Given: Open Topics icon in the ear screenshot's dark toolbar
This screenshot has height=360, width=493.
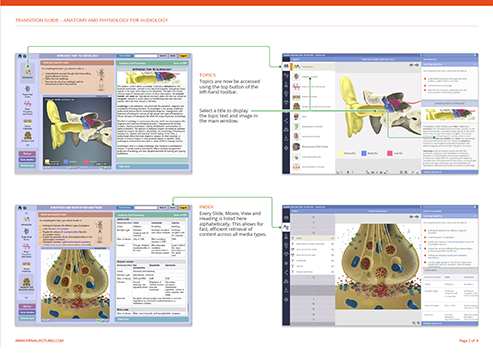Looking at the screenshot, I should [x=286, y=66].
